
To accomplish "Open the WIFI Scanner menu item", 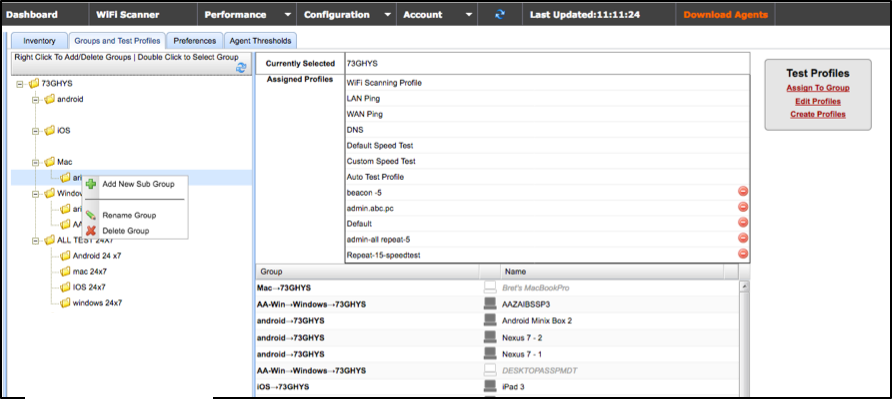I will click(127, 15).
